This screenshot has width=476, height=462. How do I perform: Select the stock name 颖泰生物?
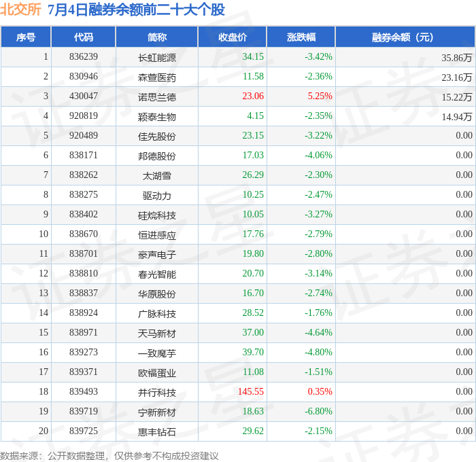coord(157,117)
